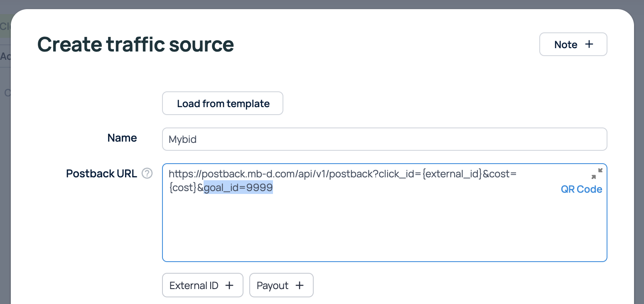This screenshot has height=304, width=644.
Task: Place cursor on {cost} in second URL line
Action: (x=183, y=188)
